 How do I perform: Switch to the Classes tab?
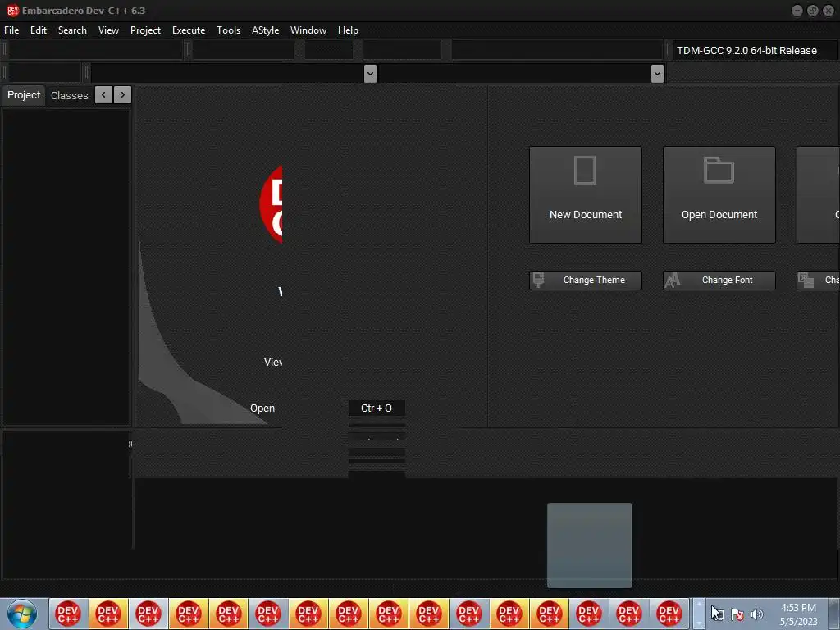click(69, 95)
